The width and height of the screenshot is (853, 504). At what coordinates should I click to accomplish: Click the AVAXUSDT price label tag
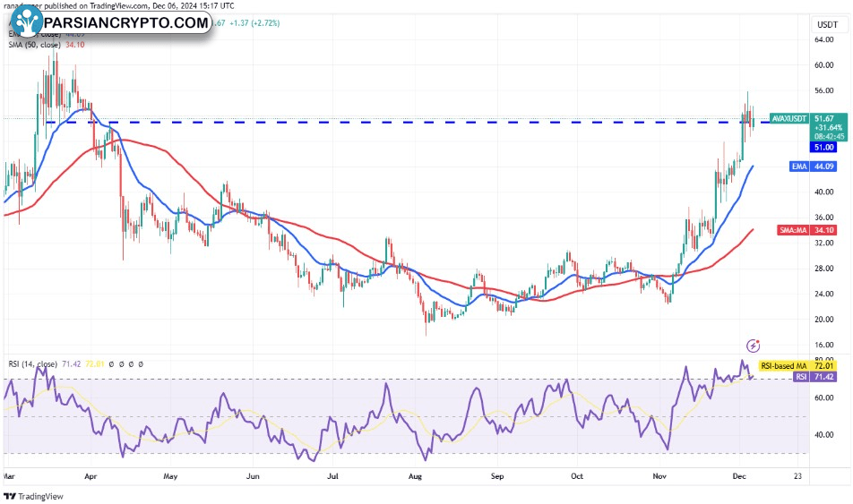pyautogui.click(x=789, y=118)
